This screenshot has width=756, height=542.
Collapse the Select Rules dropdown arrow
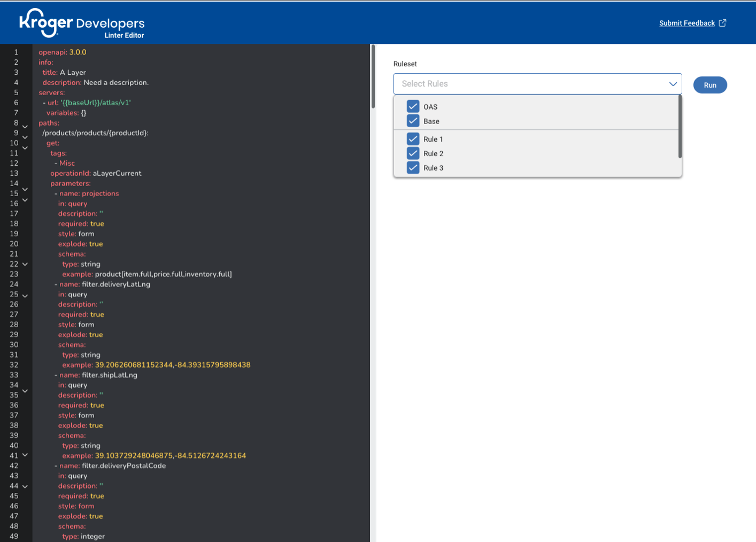click(673, 84)
